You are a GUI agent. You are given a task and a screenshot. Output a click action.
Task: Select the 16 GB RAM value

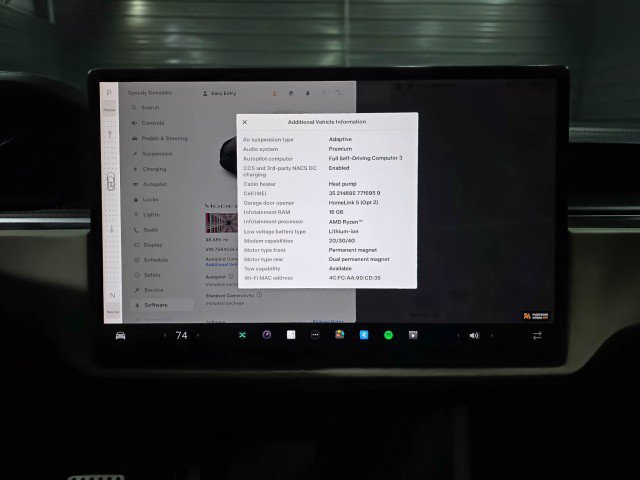point(336,212)
